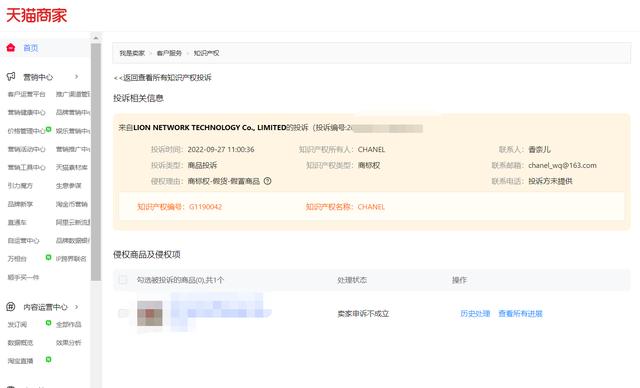Screen dimensions: 640x388
Task: Open the blurred product thumbnail image
Action: 149,313
